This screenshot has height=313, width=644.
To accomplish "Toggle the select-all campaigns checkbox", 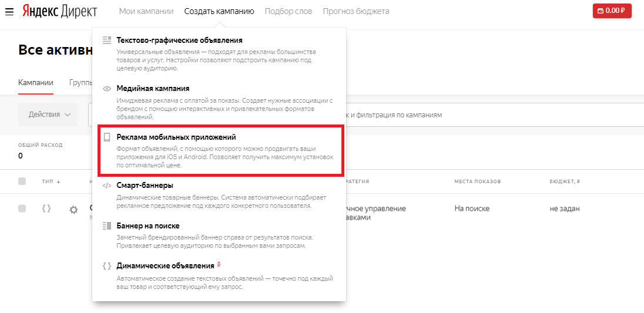I will point(22,181).
